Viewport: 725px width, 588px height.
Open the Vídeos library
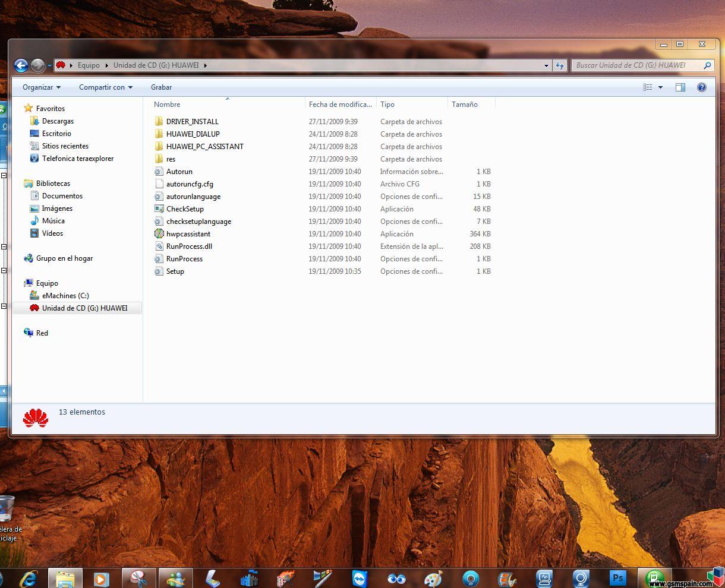(x=52, y=233)
